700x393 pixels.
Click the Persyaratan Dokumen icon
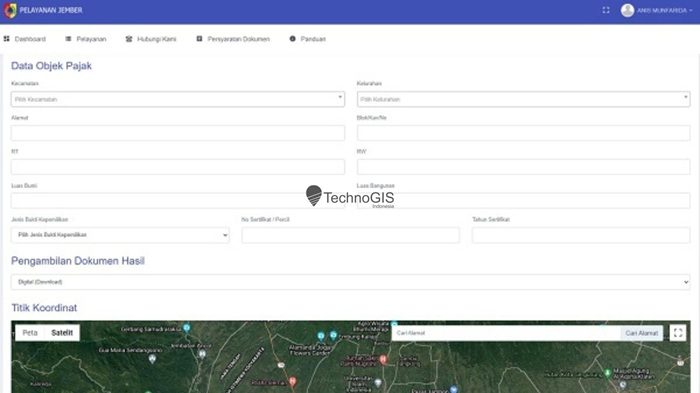tap(199, 39)
